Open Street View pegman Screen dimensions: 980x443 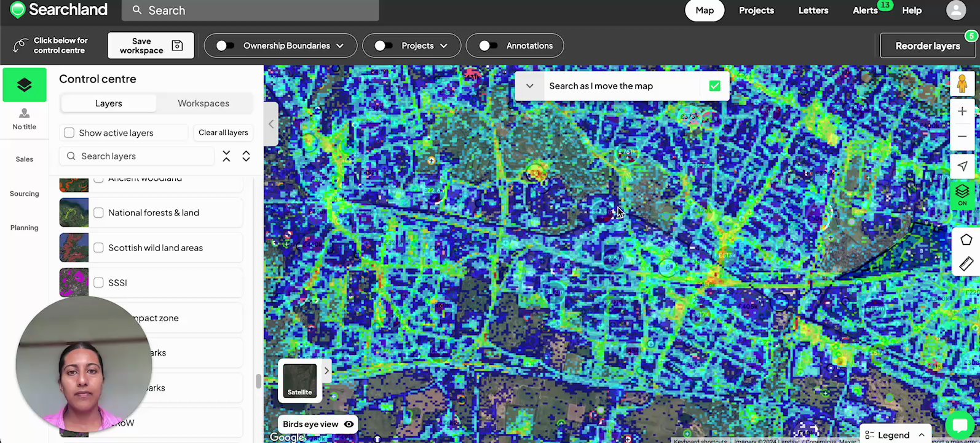[962, 84]
